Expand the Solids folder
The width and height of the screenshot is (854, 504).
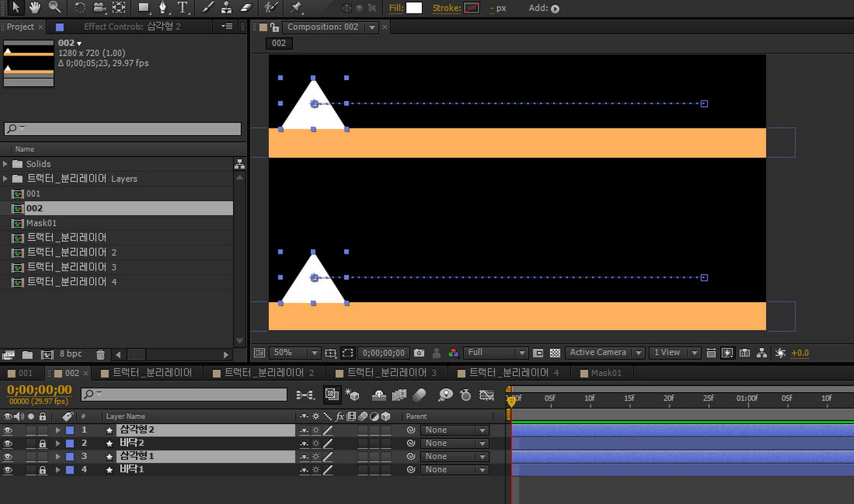point(5,164)
